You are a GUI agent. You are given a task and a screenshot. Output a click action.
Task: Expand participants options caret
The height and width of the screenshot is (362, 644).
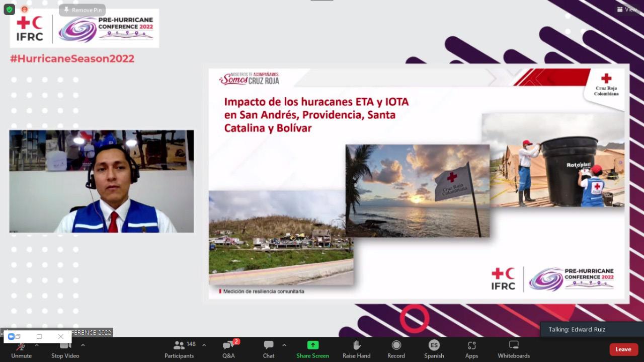tap(204, 345)
